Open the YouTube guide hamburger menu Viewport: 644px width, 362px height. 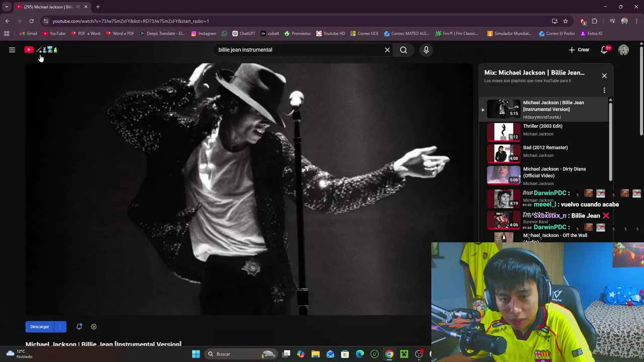[12, 50]
